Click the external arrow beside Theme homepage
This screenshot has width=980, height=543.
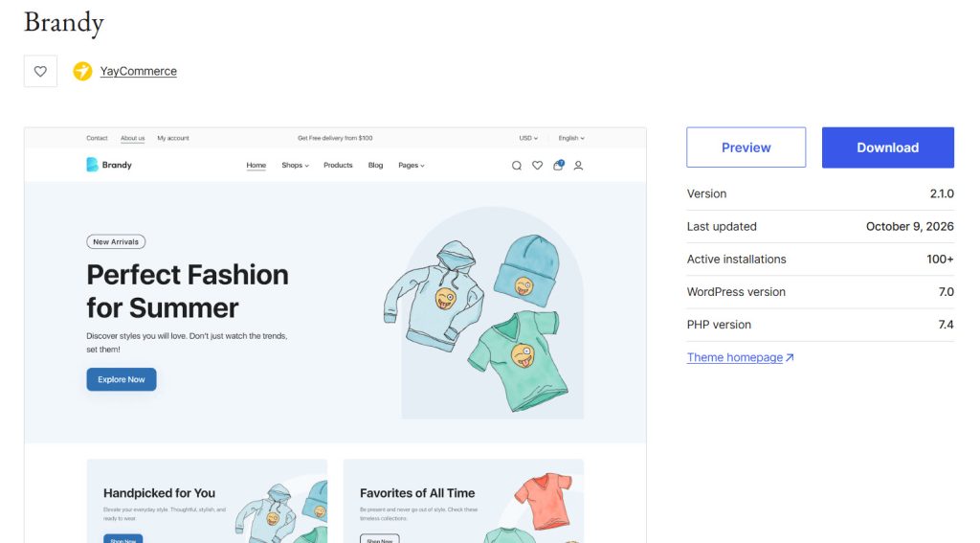pyautogui.click(x=790, y=358)
